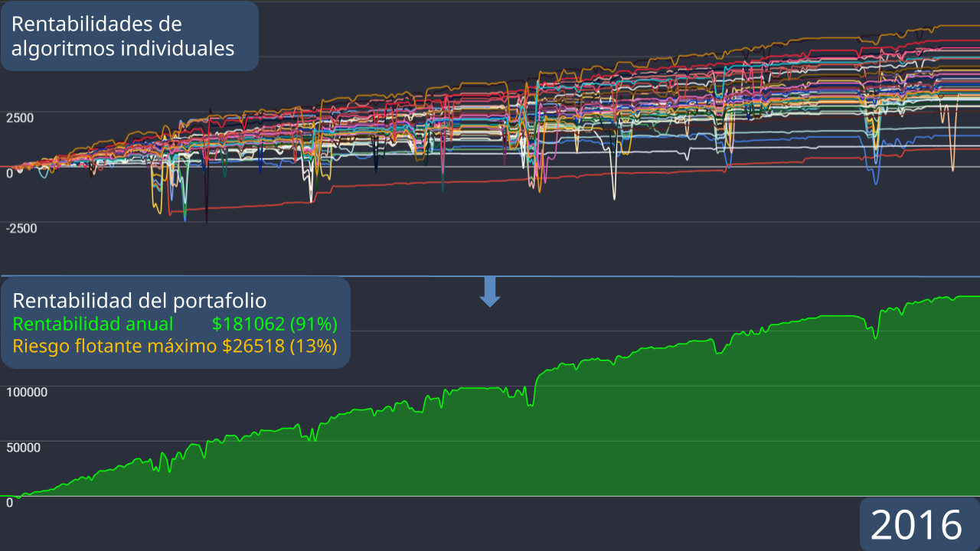Click the 2016 year label
Image resolution: width=980 pixels, height=551 pixels.
click(x=916, y=525)
